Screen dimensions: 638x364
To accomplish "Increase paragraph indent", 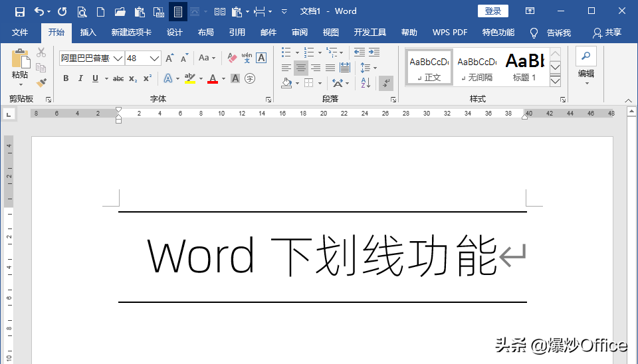I will (374, 52).
